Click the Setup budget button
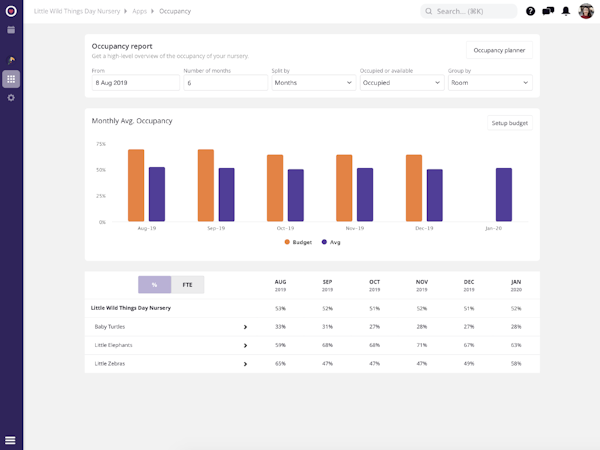This screenshot has height=450, width=600. 510,123
